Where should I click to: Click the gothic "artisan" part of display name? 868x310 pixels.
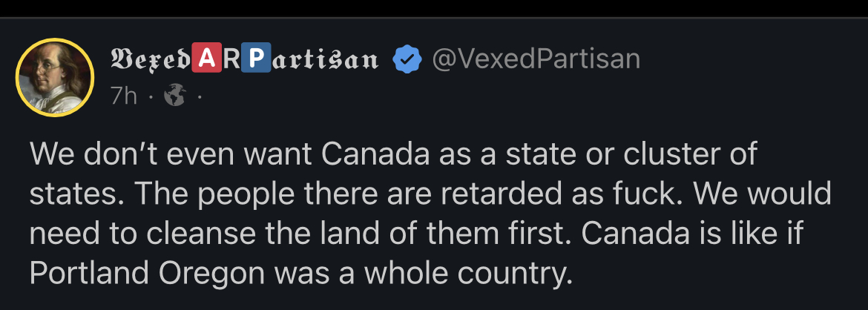point(323,59)
